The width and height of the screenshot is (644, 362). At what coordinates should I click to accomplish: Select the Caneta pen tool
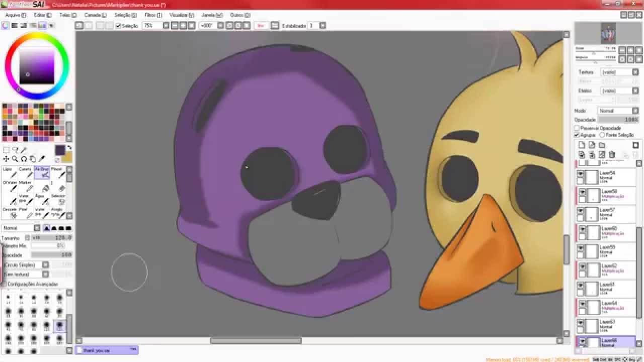click(26, 172)
